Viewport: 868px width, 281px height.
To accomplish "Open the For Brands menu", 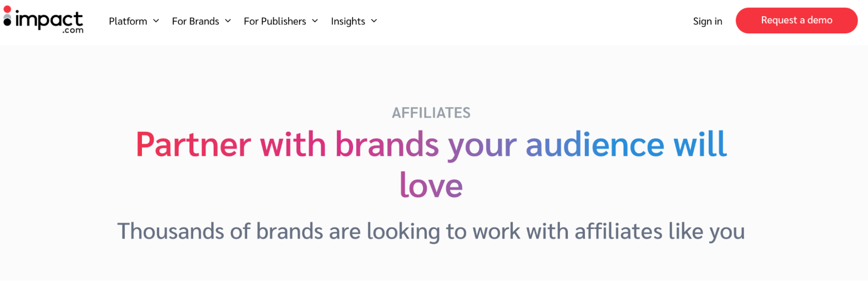I will click(195, 21).
